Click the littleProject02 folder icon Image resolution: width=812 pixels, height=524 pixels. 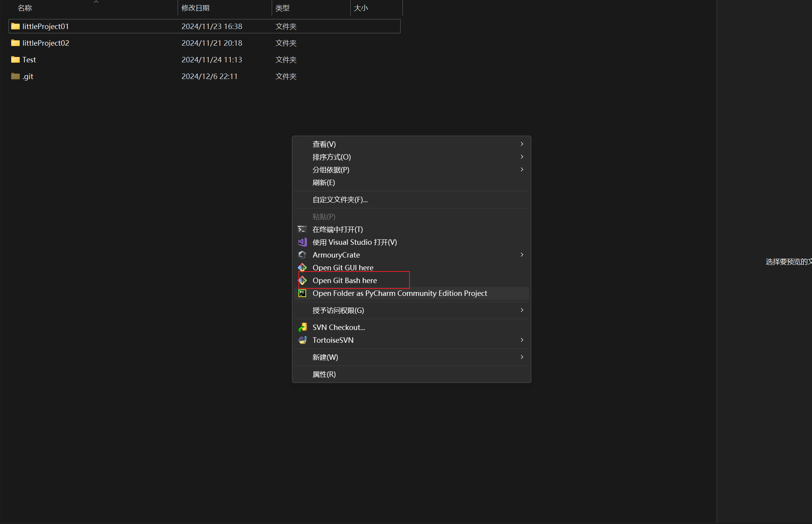pyautogui.click(x=15, y=43)
